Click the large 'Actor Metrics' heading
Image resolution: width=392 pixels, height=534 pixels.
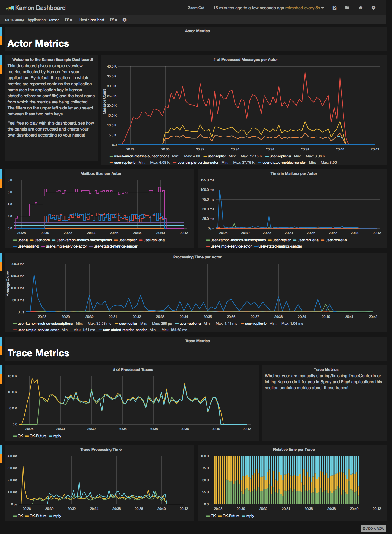pos(38,43)
